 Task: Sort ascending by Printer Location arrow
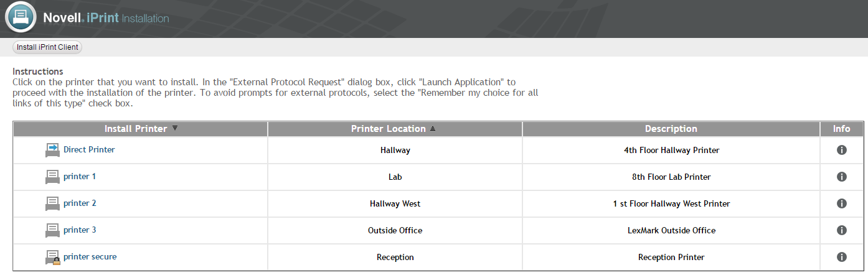(433, 129)
